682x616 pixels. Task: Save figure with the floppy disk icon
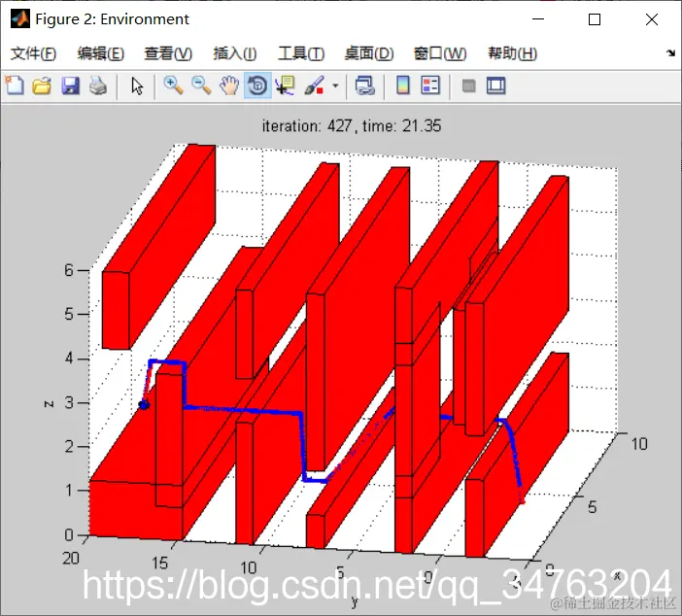pyautogui.click(x=70, y=86)
